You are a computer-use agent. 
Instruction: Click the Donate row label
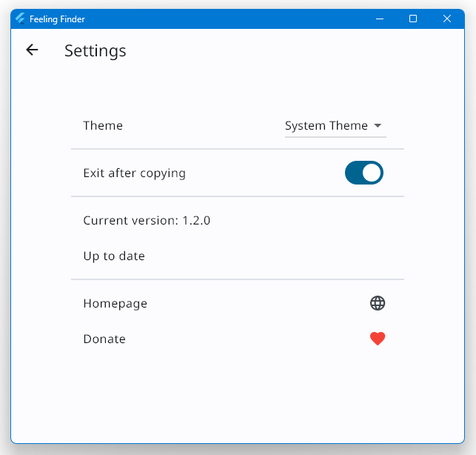104,339
